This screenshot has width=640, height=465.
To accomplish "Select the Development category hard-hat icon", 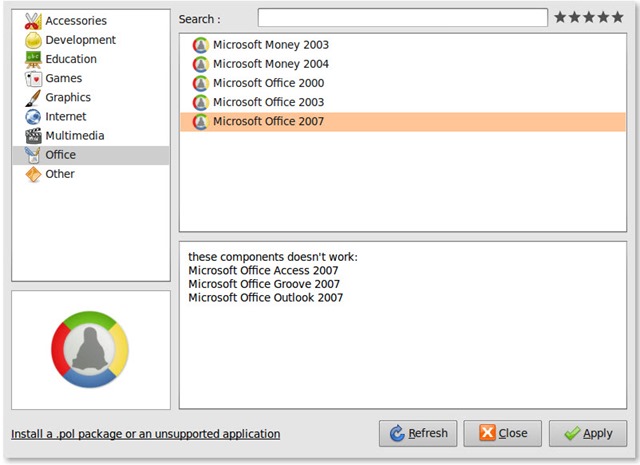I will coord(33,40).
